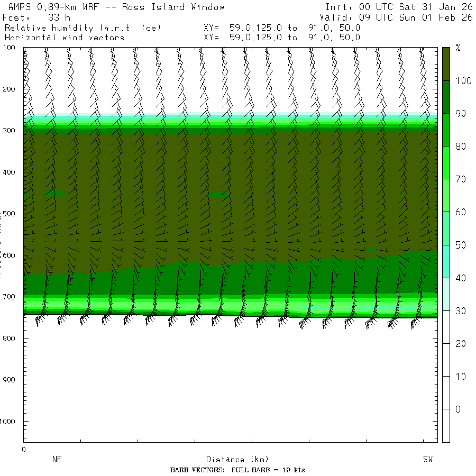This screenshot has height=476, width=476.
Task: Click the 'Init: 00 UTC Sat 31 Jan 26' text
Action: click(399, 7)
